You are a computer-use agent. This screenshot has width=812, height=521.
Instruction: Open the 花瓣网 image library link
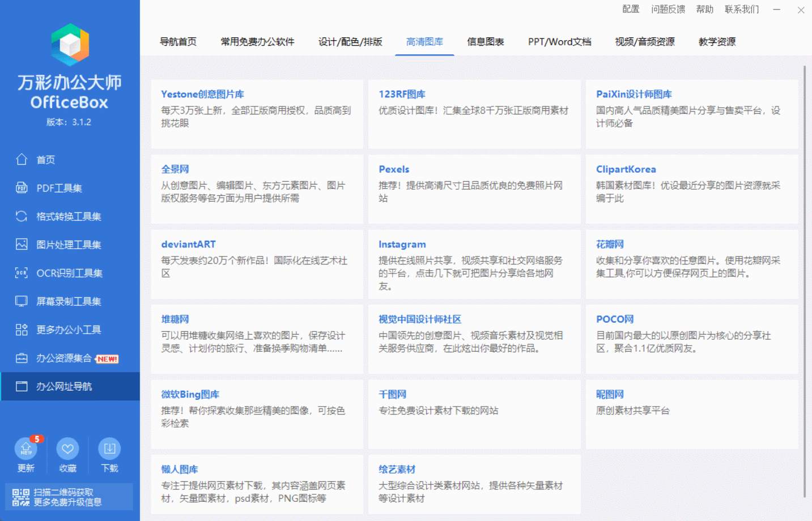[x=609, y=244]
